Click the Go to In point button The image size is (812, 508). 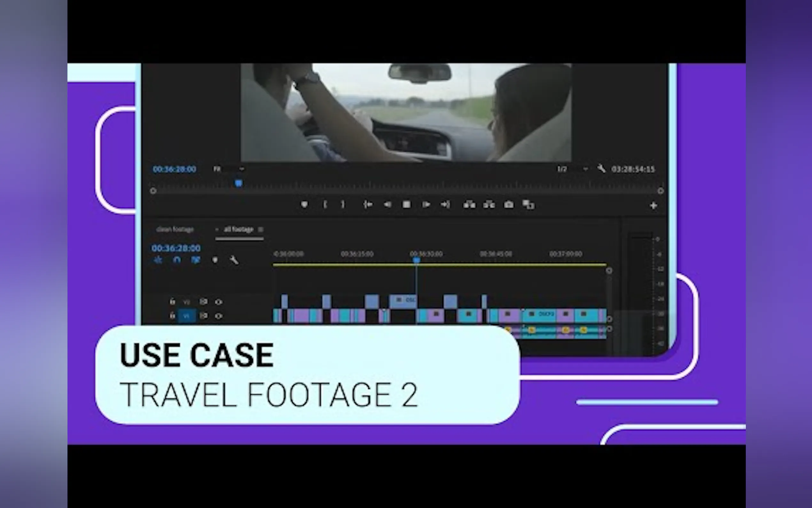[x=368, y=204]
